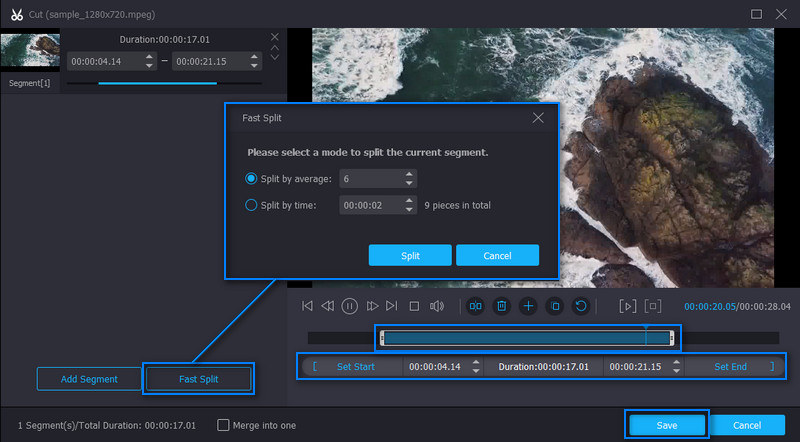Increase the Split by average count
The image size is (800, 442).
pos(409,175)
